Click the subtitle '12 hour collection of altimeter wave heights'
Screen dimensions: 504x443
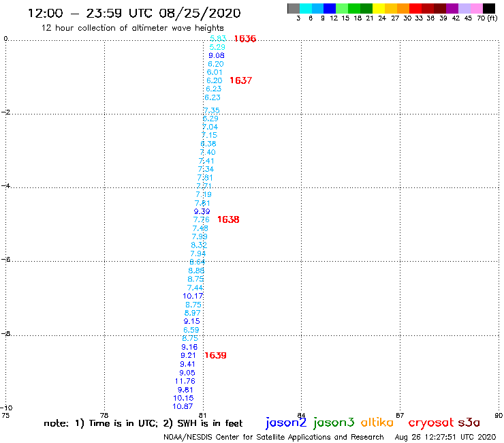pos(132,28)
